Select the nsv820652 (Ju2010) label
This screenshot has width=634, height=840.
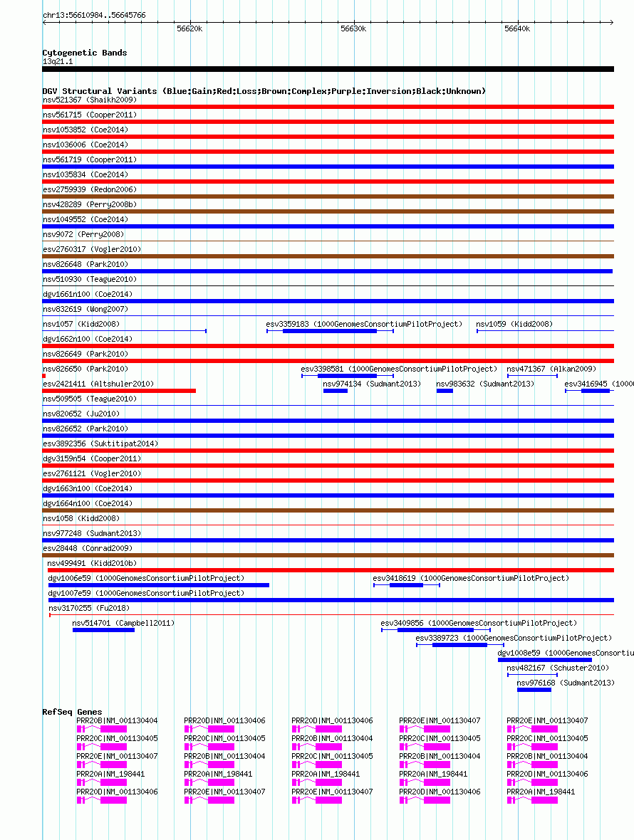point(81,414)
